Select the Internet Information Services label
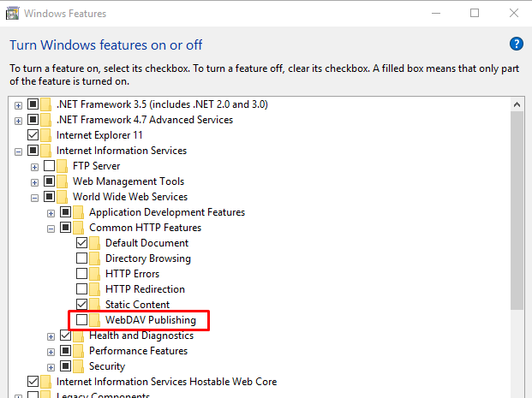 pyautogui.click(x=122, y=151)
